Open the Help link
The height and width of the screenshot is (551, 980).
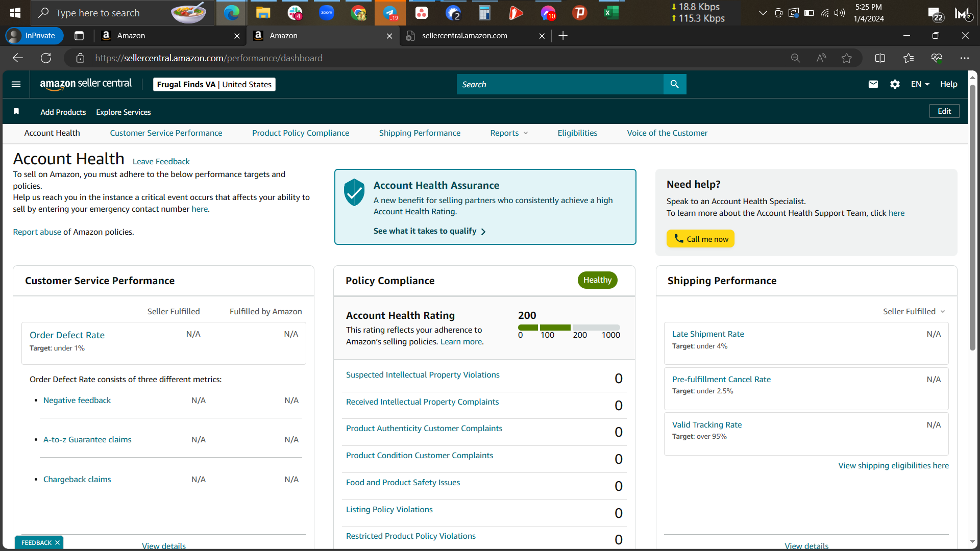tap(949, 84)
